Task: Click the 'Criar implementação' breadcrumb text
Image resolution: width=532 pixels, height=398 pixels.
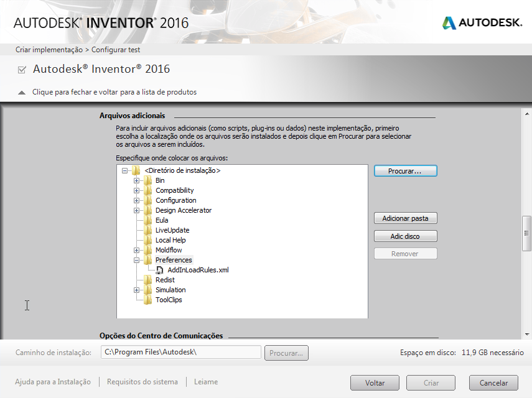Action: pyautogui.click(x=49, y=50)
